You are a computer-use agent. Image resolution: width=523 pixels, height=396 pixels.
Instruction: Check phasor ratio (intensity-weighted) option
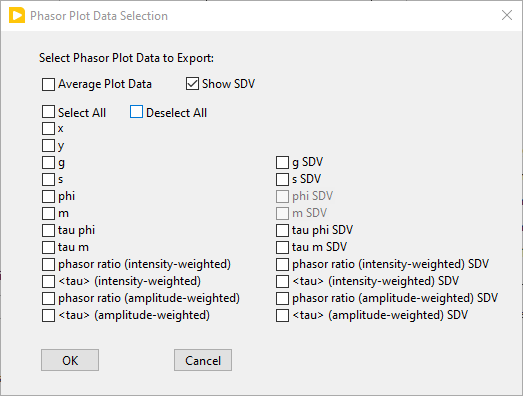[48, 265]
